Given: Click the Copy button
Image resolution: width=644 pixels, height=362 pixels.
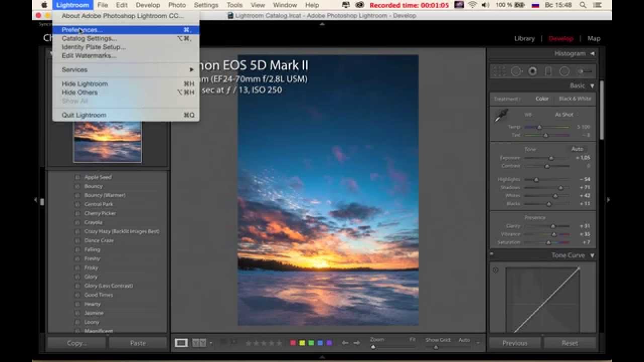Looking at the screenshot, I should (x=77, y=343).
